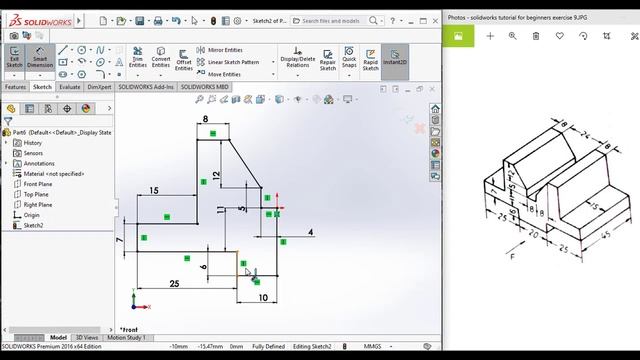640x360 pixels.
Task: Click the Search files and models field
Action: tap(331, 21)
